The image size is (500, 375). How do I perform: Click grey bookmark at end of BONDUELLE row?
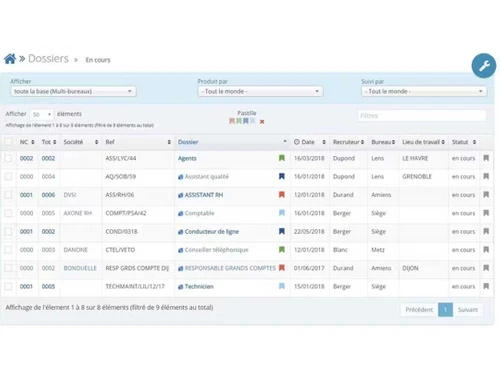(486, 268)
